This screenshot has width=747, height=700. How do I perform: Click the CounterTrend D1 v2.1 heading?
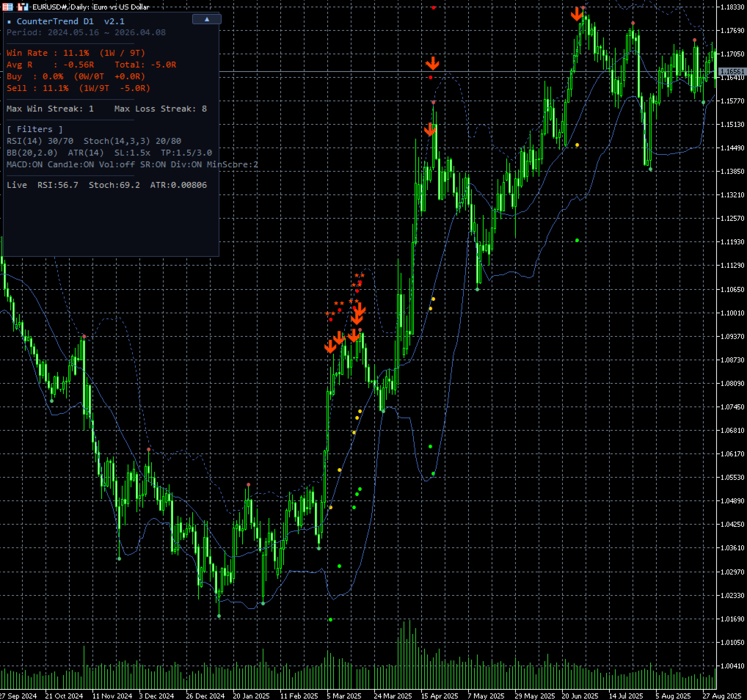point(70,21)
